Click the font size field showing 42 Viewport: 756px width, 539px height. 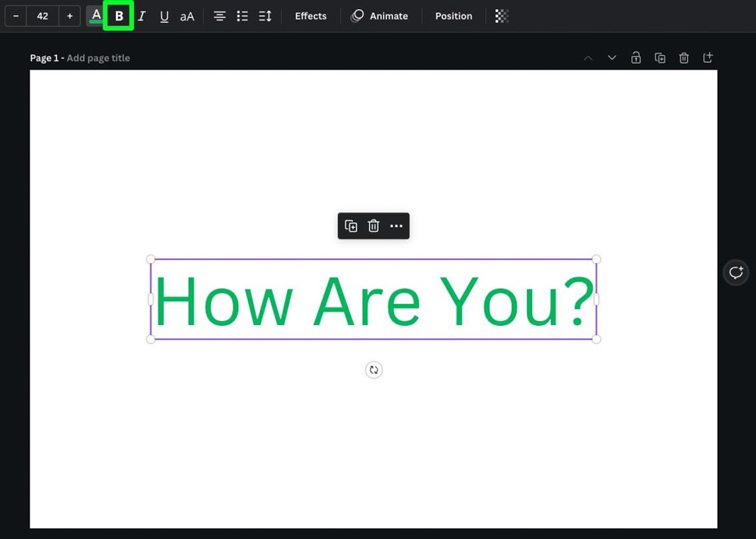point(42,16)
